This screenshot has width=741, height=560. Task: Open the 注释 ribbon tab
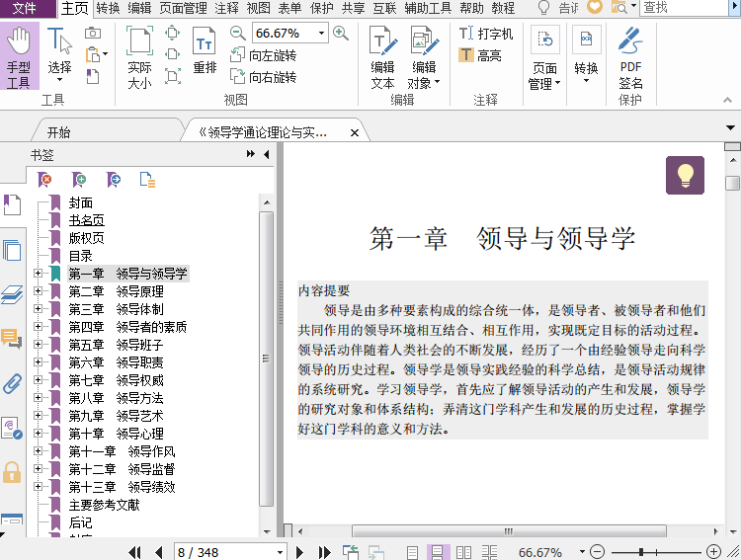(x=227, y=8)
